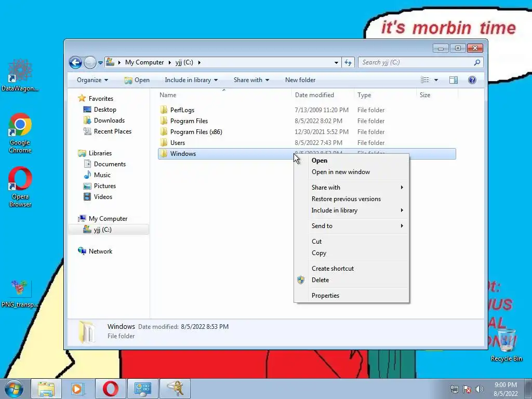Toggle the preview pane icon
532x399 pixels.
pos(453,80)
